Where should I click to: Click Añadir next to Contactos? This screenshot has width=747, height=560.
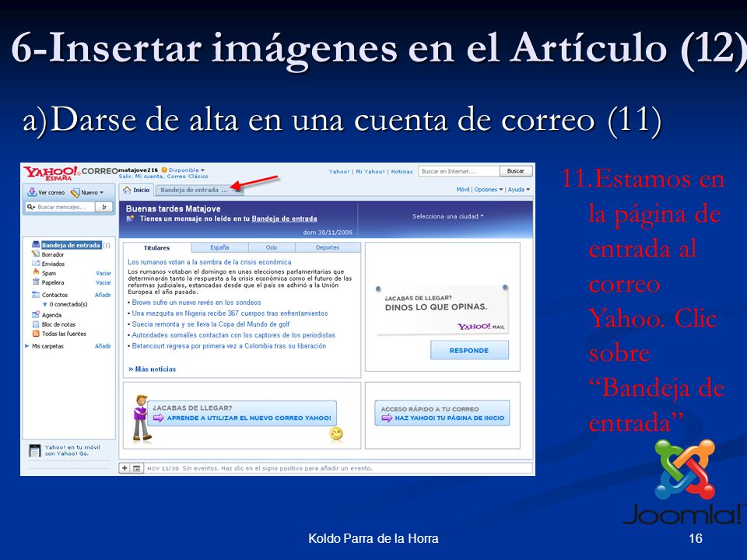point(103,295)
